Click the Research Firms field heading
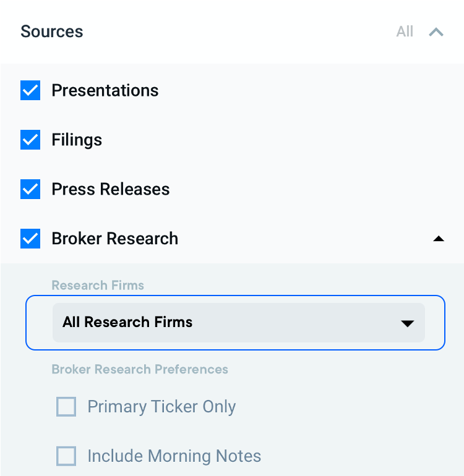This screenshot has height=476, width=464. coord(98,286)
